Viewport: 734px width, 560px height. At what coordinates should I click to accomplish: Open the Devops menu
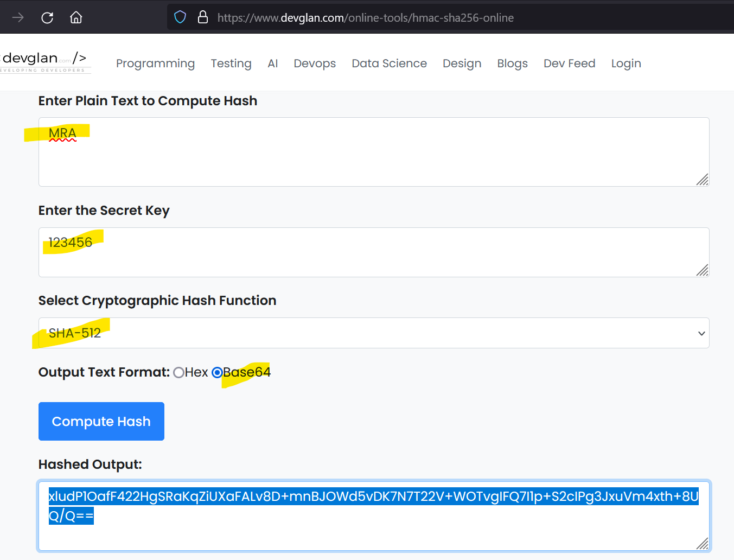[x=315, y=63]
